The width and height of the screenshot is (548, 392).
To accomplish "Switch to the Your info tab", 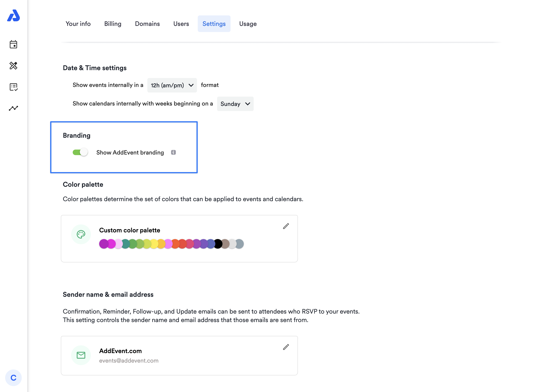I will coord(78,24).
